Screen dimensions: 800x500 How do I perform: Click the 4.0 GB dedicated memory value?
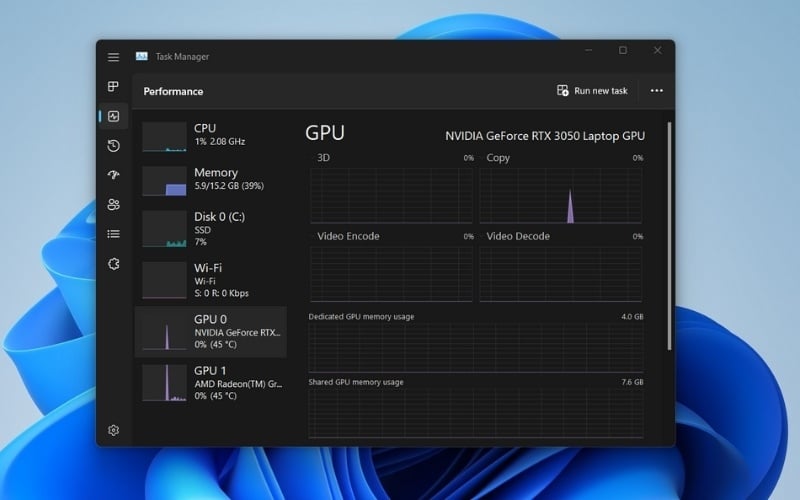click(x=632, y=316)
